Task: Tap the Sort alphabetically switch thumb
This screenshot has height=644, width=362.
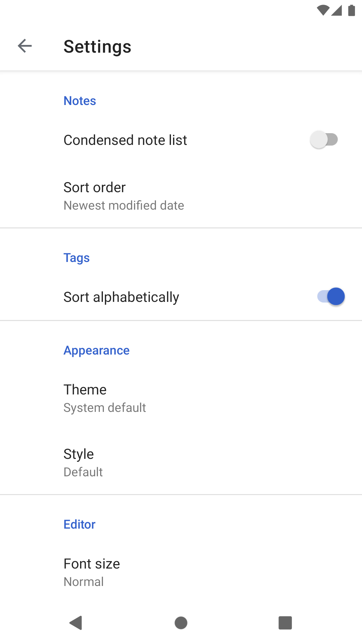Action: pos(336,296)
